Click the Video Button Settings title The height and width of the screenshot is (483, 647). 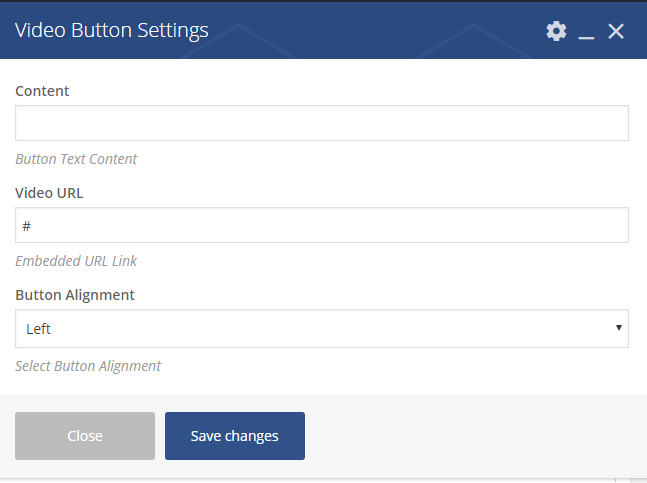[x=112, y=30]
